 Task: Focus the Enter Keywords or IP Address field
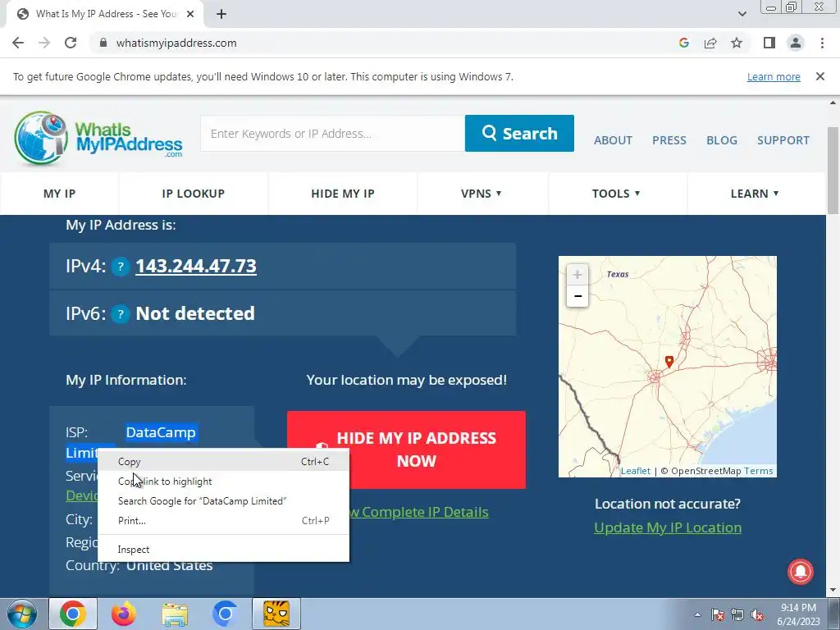pyautogui.click(x=332, y=134)
